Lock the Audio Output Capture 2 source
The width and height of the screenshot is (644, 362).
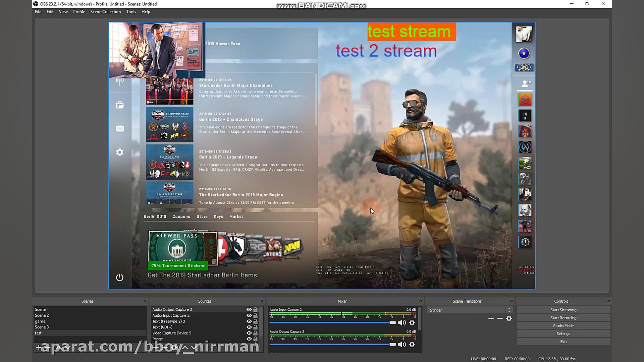click(256, 309)
